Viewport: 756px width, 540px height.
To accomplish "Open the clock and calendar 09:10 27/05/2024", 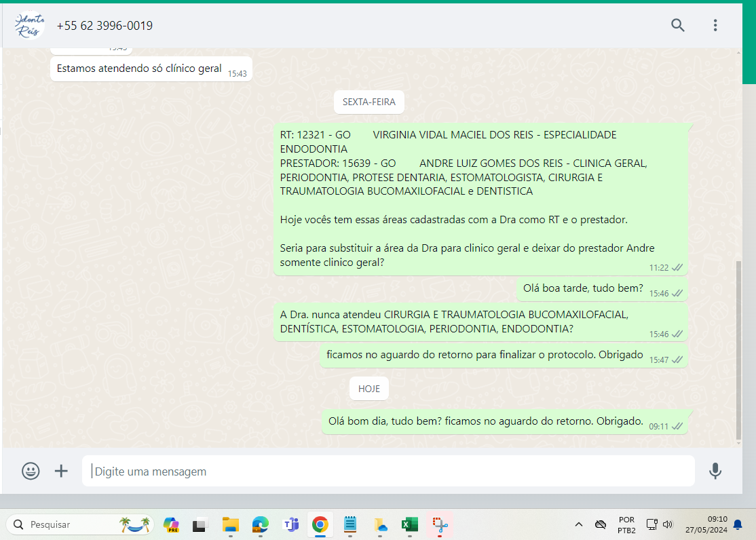I will point(706,524).
